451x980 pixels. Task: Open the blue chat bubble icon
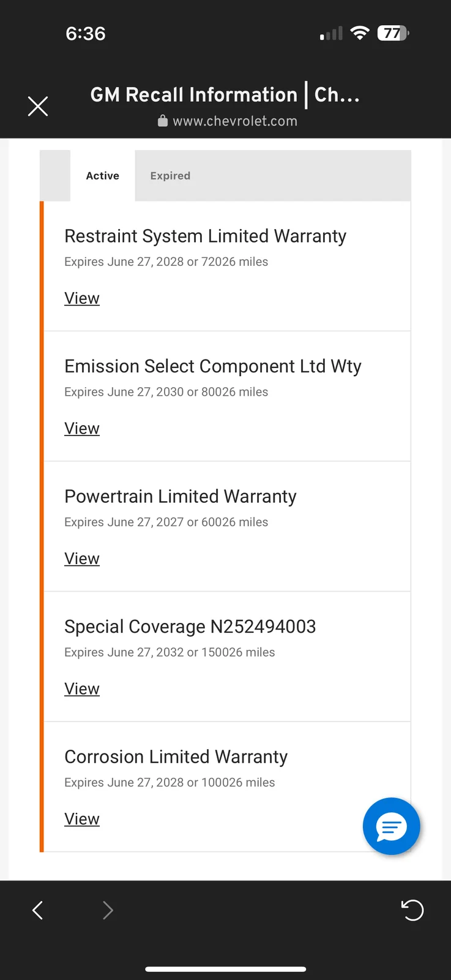click(x=391, y=826)
